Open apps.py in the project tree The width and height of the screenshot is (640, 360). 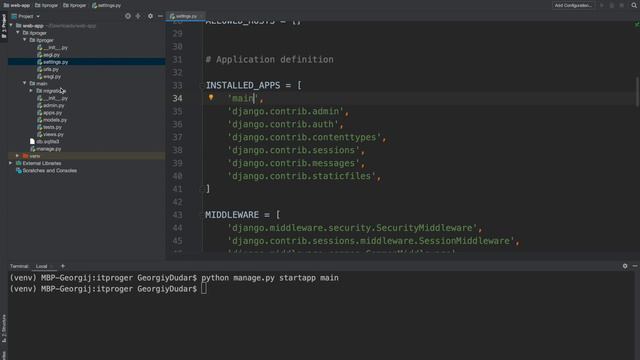tap(50, 113)
